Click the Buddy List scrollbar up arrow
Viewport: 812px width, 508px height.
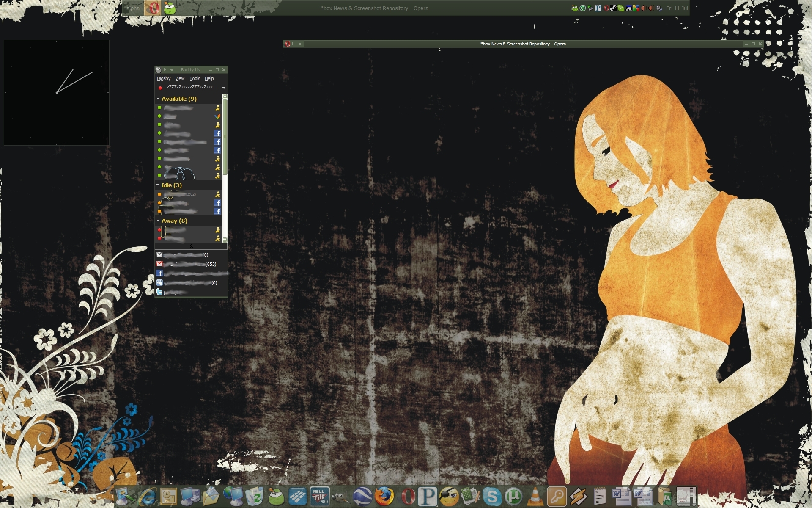point(225,96)
